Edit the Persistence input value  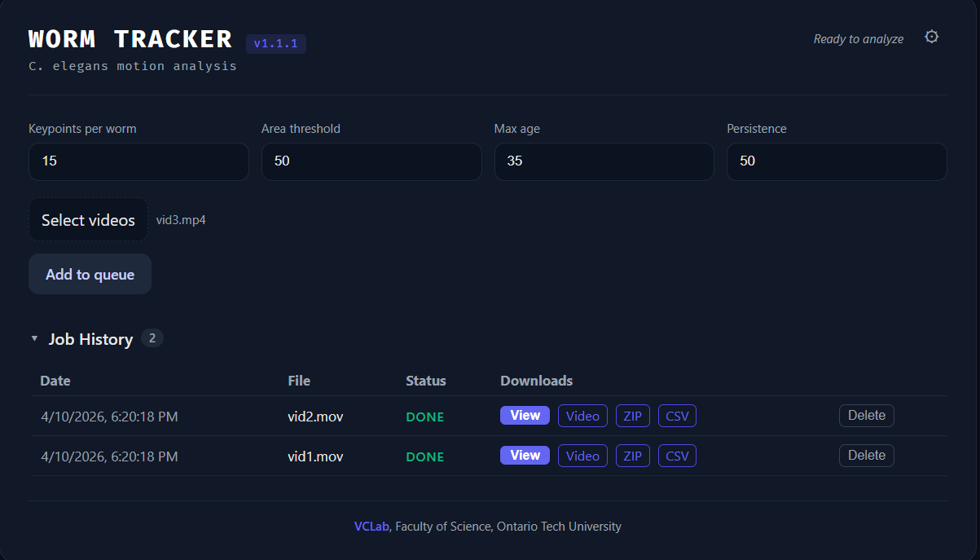pyautogui.click(x=837, y=161)
